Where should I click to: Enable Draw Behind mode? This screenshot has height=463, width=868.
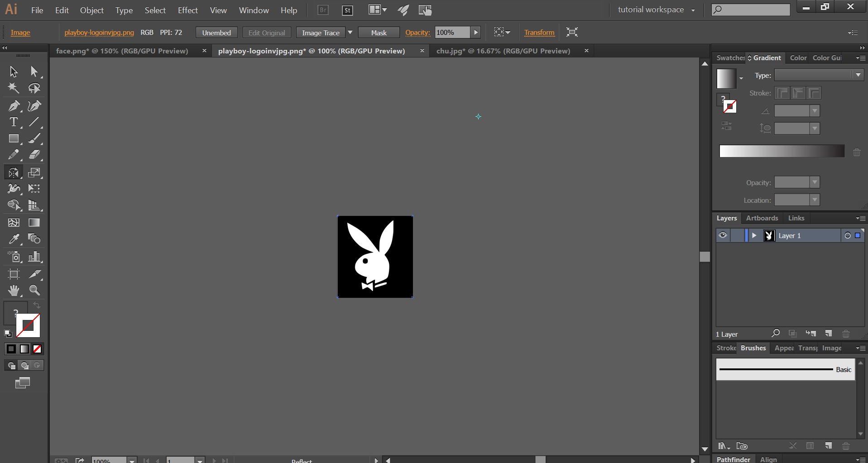point(24,365)
